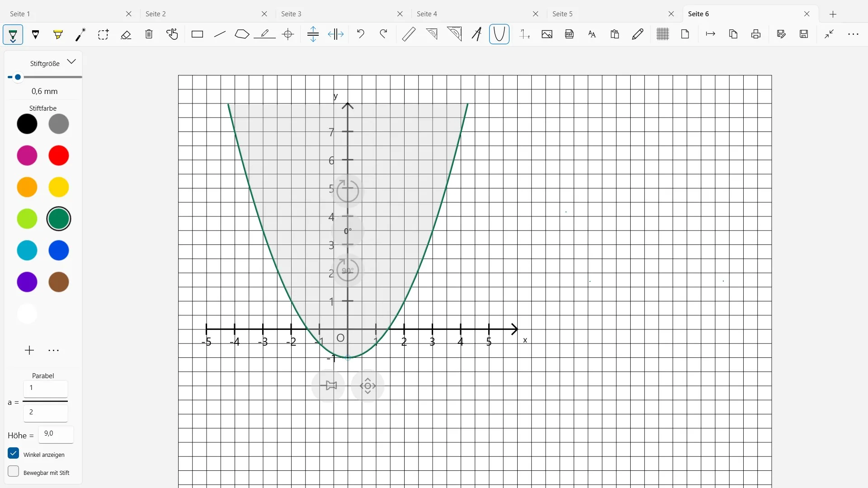Click the copy page icon
This screenshot has width=868, height=488.
733,34
